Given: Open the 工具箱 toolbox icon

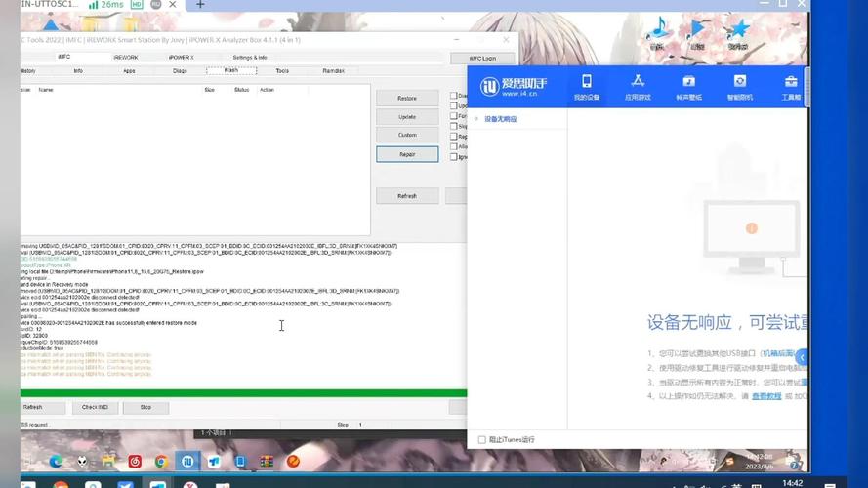Looking at the screenshot, I should 791,86.
